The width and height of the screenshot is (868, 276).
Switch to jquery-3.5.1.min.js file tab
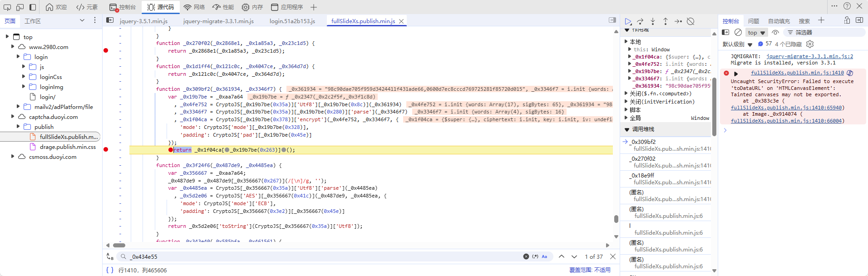pos(143,21)
